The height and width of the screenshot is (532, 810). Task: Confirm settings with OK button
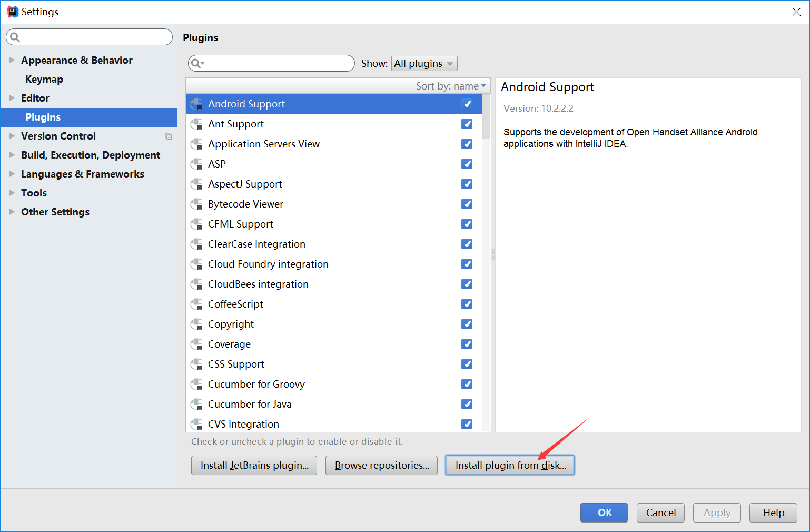(604, 513)
